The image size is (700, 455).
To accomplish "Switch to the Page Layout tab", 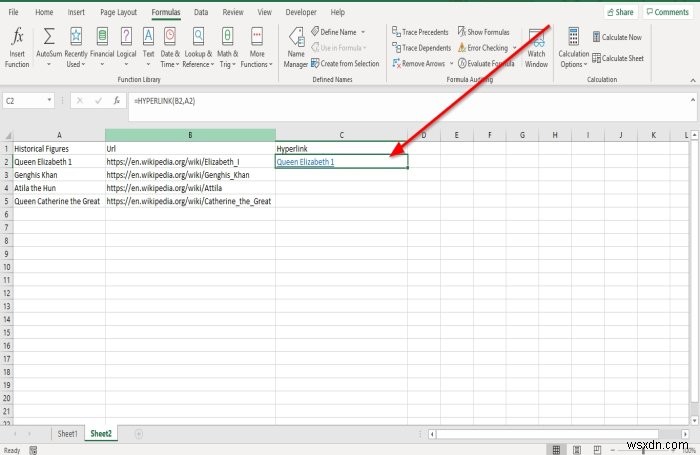I will pyautogui.click(x=118, y=12).
